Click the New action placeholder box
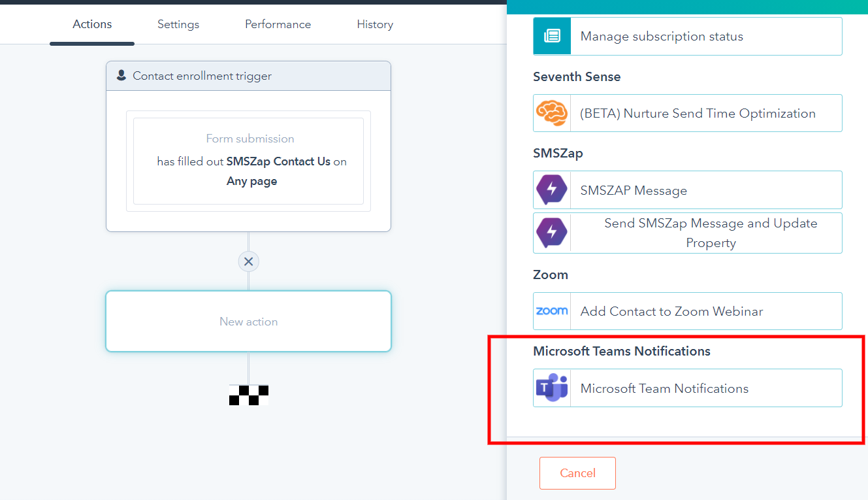 (248, 321)
